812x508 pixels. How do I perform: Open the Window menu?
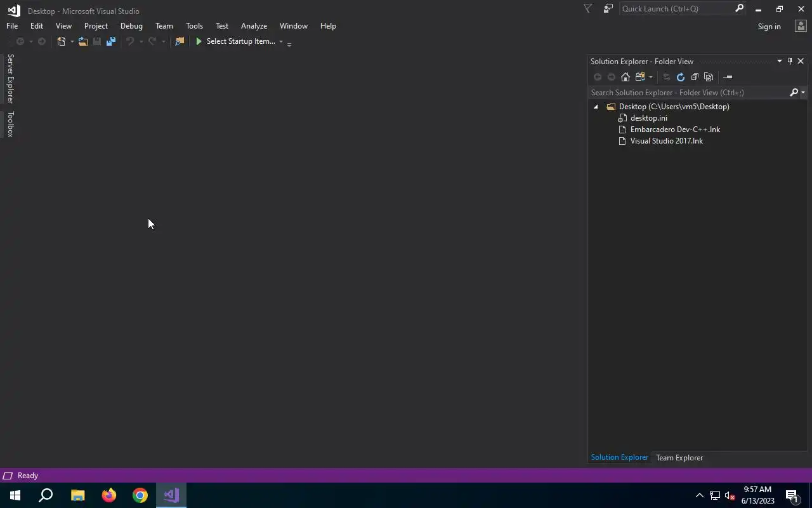(x=294, y=26)
